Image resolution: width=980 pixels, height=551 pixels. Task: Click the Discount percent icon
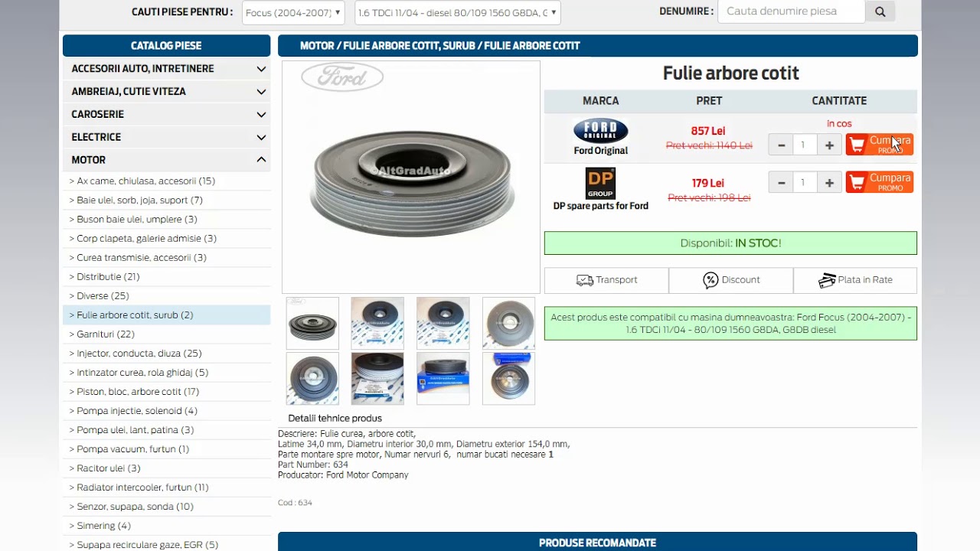(x=710, y=280)
